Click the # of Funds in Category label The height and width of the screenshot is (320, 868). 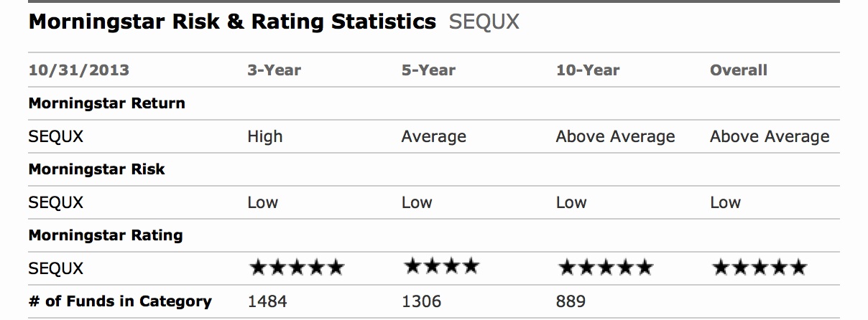coord(120,301)
